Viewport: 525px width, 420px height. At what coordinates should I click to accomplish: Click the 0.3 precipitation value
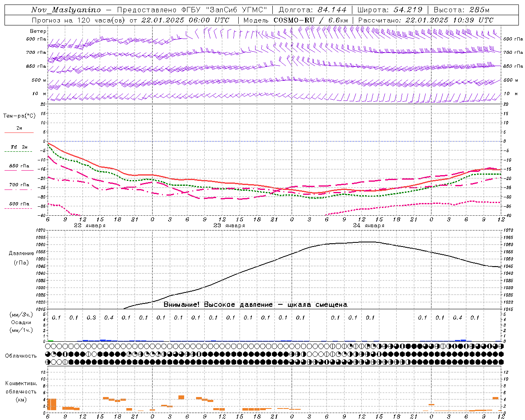click(x=91, y=318)
